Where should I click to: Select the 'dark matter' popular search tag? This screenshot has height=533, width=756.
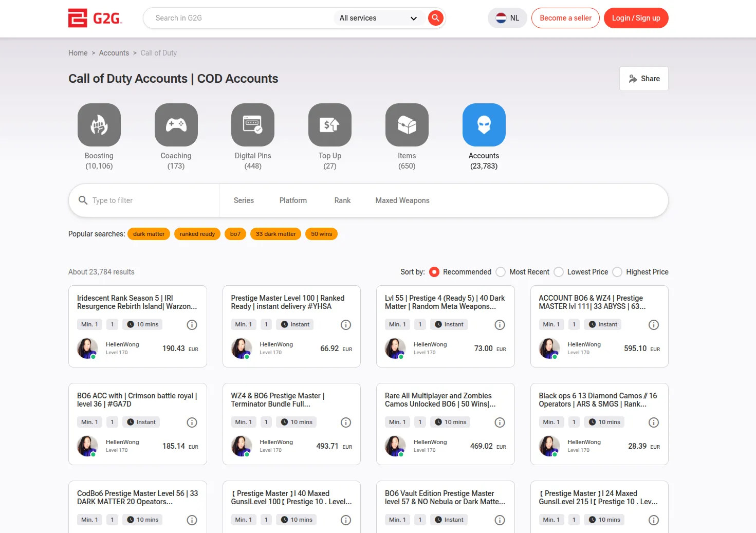point(149,234)
